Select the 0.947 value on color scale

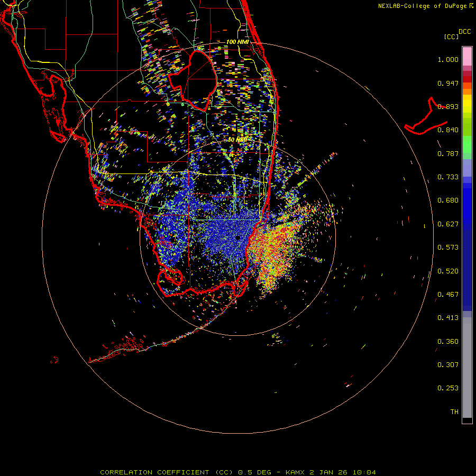448,83
